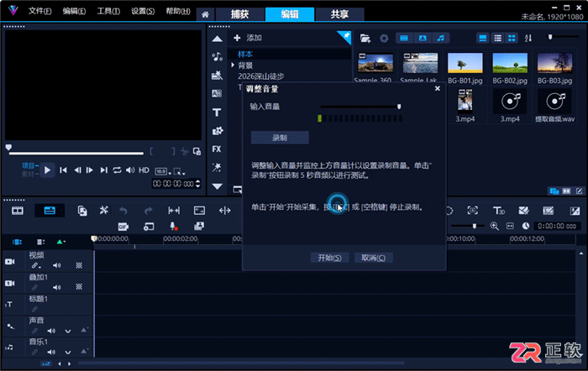Click the import media folder icon
588x371 pixels.
[365, 39]
